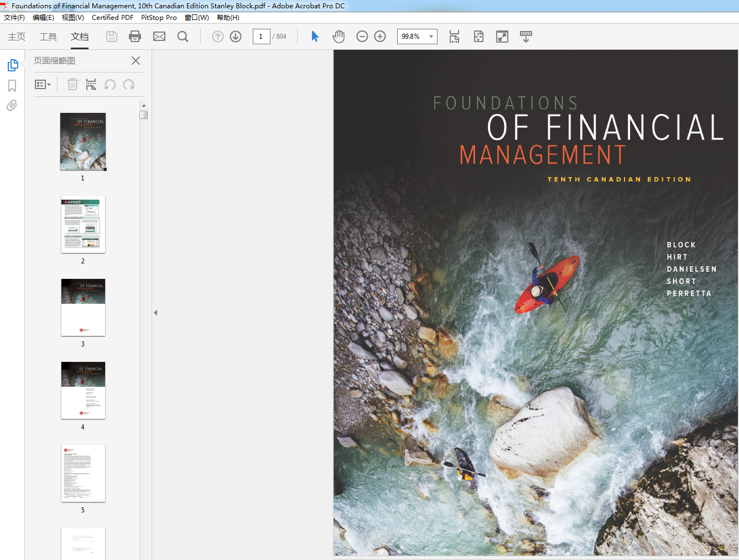This screenshot has height=560, width=739.
Task: Rotate pages clockwise icon
Action: [x=129, y=84]
